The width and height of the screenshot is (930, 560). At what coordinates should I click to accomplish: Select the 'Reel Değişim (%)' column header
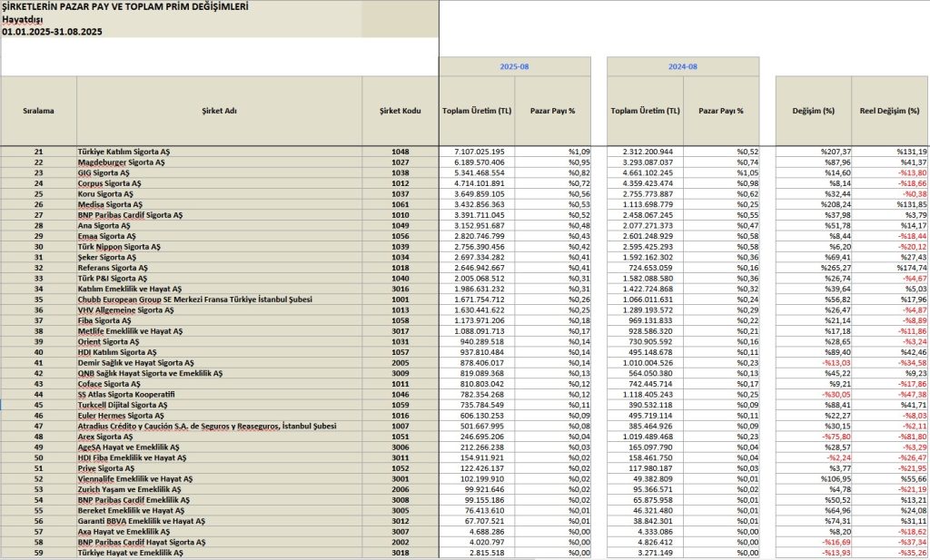click(890, 111)
